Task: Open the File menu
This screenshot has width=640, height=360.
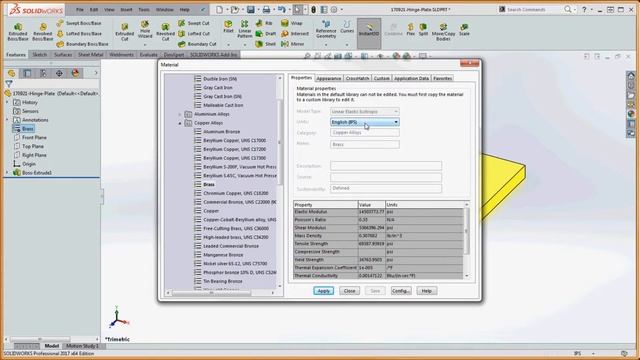Action: (80, 9)
